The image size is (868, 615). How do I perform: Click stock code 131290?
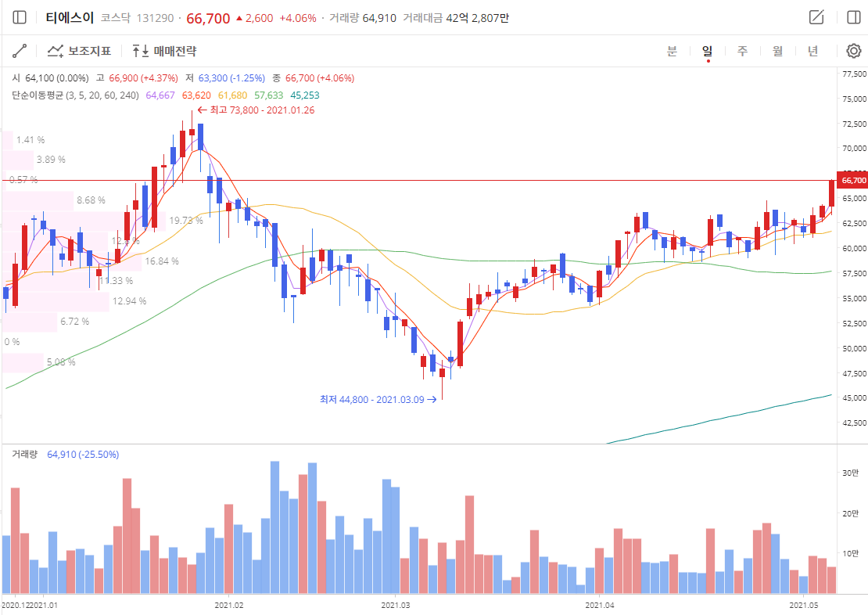pos(155,18)
